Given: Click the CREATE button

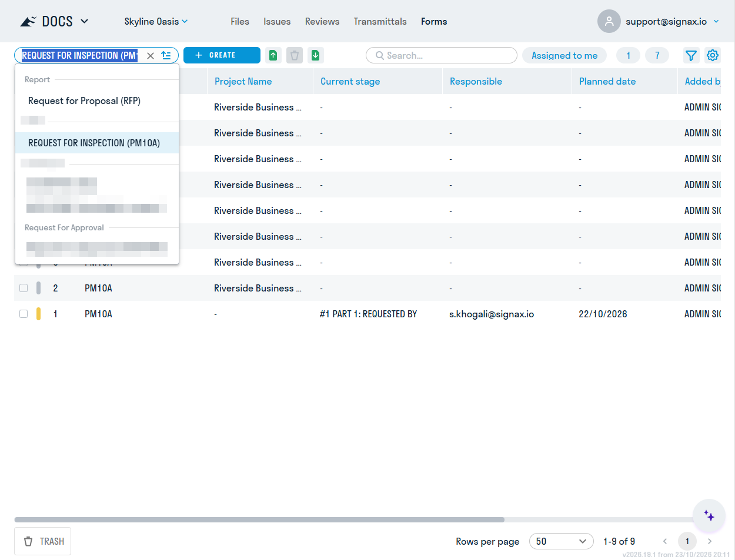Looking at the screenshot, I should coord(222,55).
